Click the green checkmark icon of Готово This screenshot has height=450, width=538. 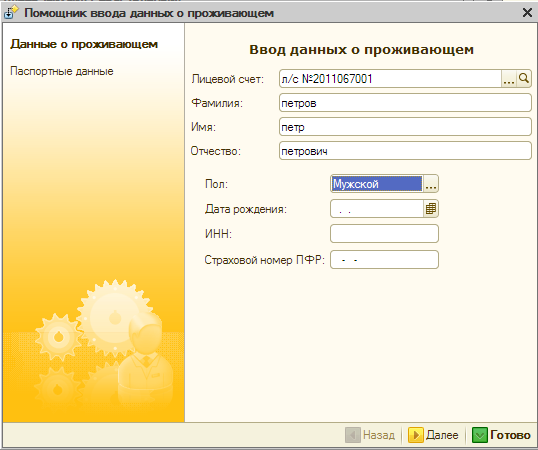coord(480,435)
